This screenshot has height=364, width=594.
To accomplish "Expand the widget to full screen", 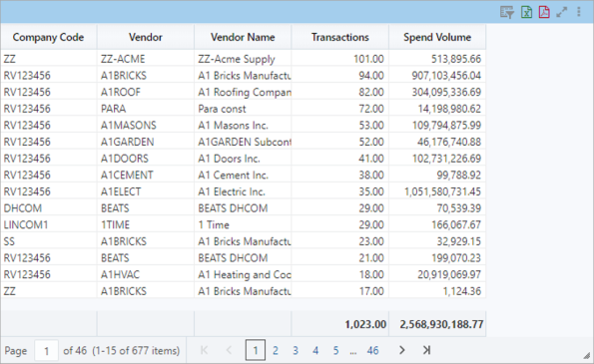I will click(562, 12).
